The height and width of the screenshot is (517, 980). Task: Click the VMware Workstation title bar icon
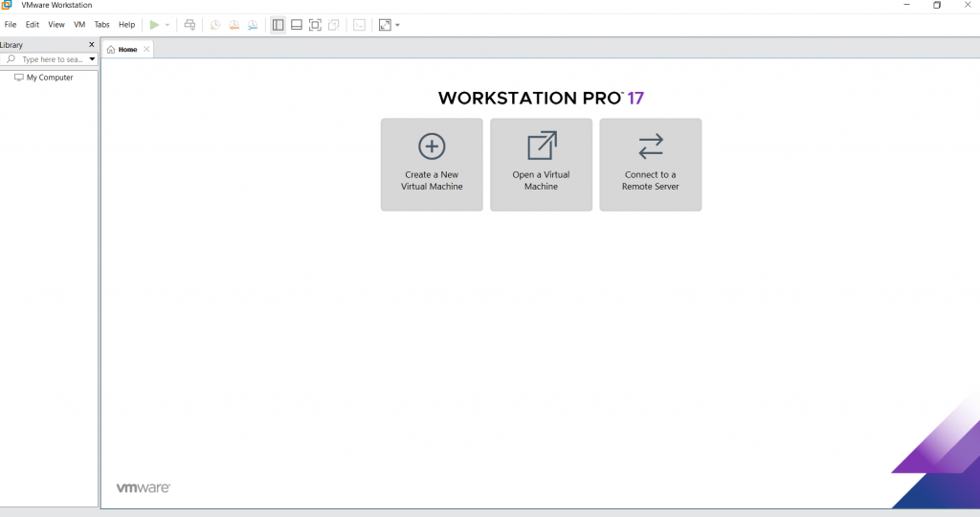[7, 5]
